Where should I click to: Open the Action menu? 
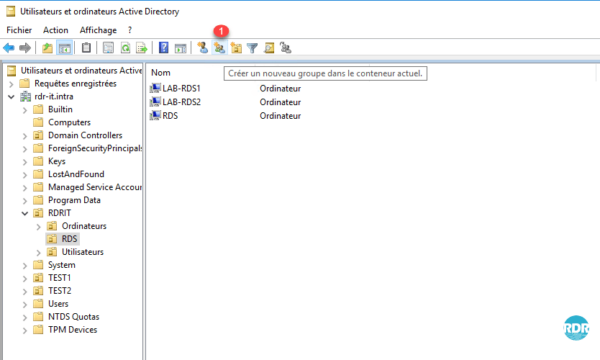[x=56, y=30]
